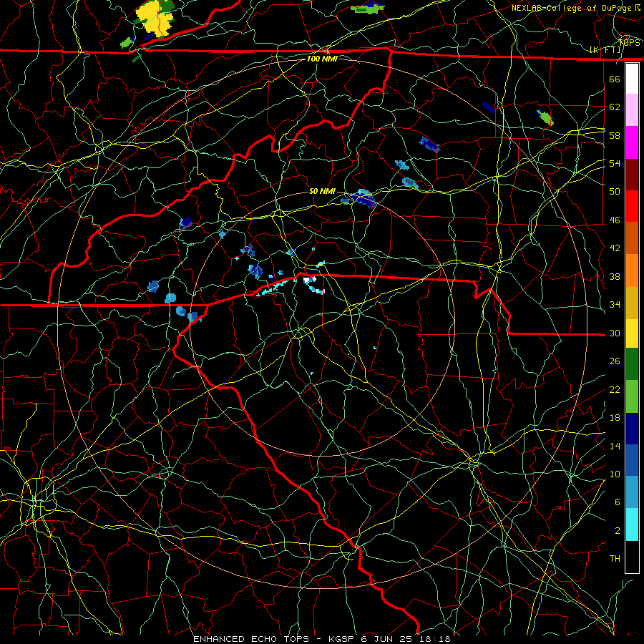The width and height of the screenshot is (644, 644).
Task: Click the '34' scale label
Action: tap(615, 304)
